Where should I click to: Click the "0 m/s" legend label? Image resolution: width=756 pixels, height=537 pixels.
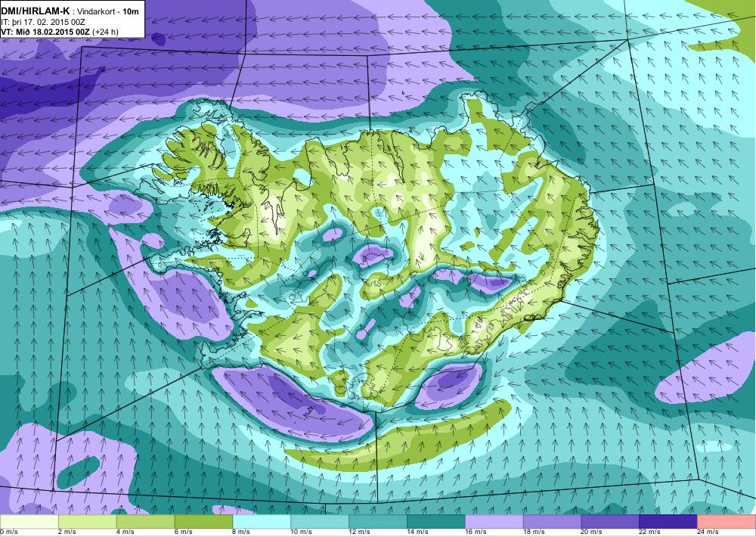(x=8, y=532)
